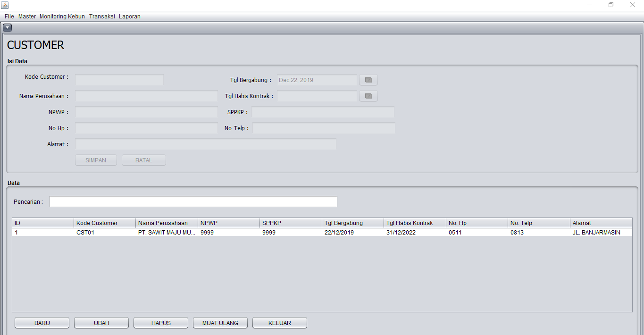This screenshot has height=335, width=644.
Task: Click the Java application icon in title bar
Action: (x=5, y=5)
